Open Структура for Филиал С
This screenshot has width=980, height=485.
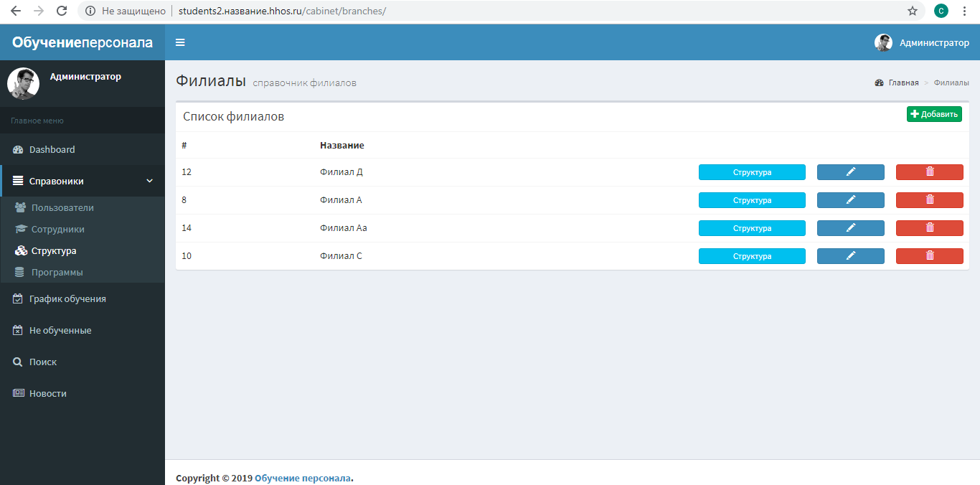coord(752,256)
